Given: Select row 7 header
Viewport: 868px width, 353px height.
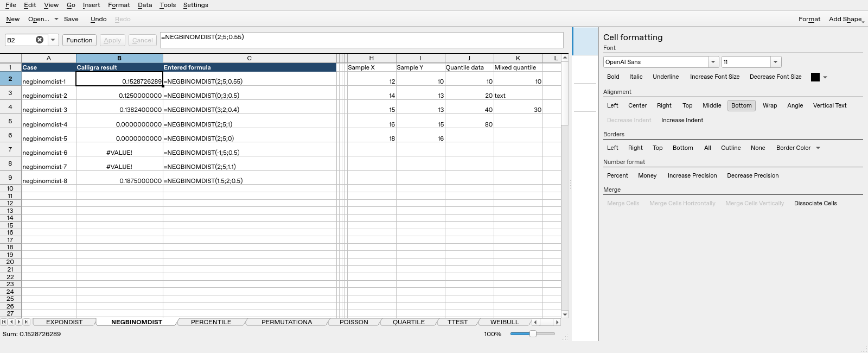Looking at the screenshot, I should 10,149.
